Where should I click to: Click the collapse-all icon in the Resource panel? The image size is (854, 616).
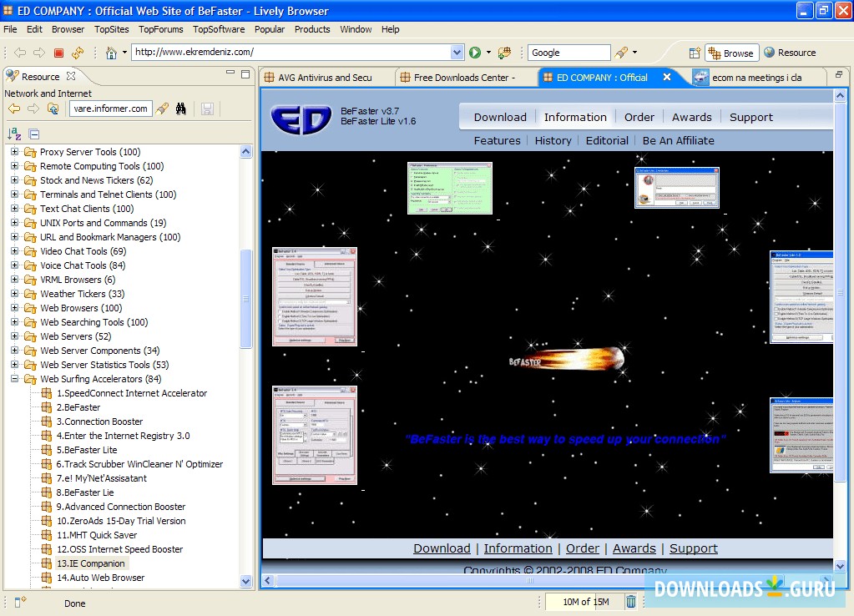pyautogui.click(x=33, y=134)
